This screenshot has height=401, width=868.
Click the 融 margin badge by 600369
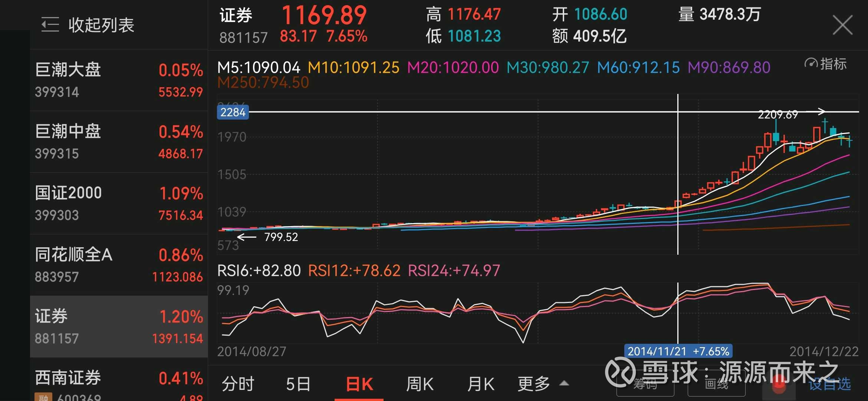(43, 397)
